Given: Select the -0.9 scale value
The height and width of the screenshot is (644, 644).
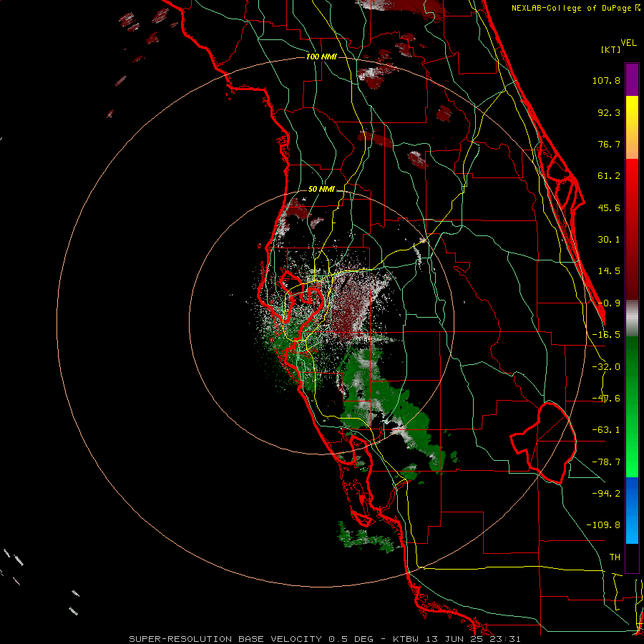Looking at the screenshot, I should [609, 303].
